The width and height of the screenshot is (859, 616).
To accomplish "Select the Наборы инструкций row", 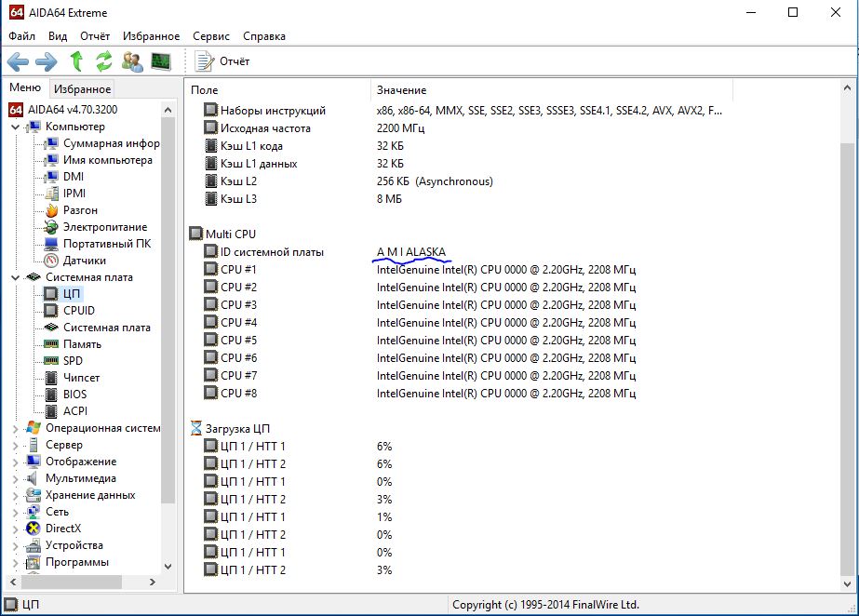I will click(x=463, y=111).
